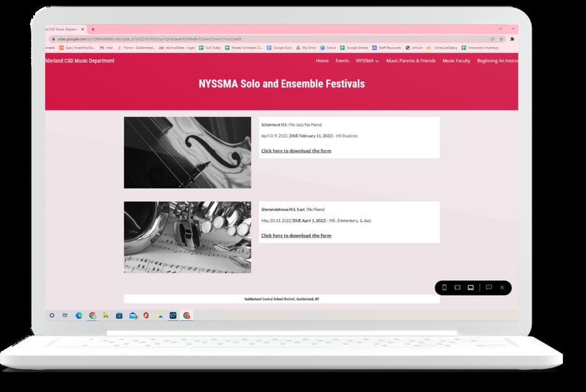Viewport: 586px width, 392px height.
Task: Switch preview to phone view
Action: coord(444,287)
